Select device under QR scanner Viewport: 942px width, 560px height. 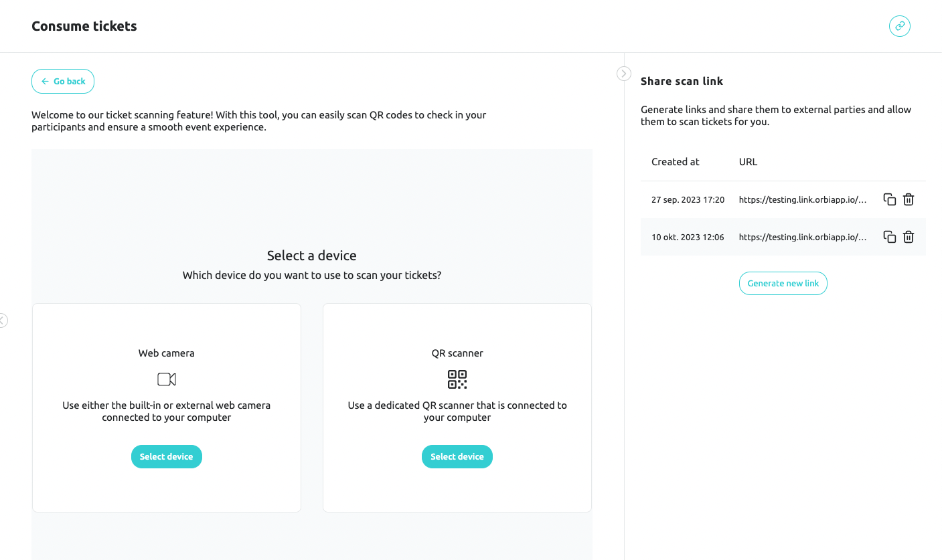click(457, 456)
